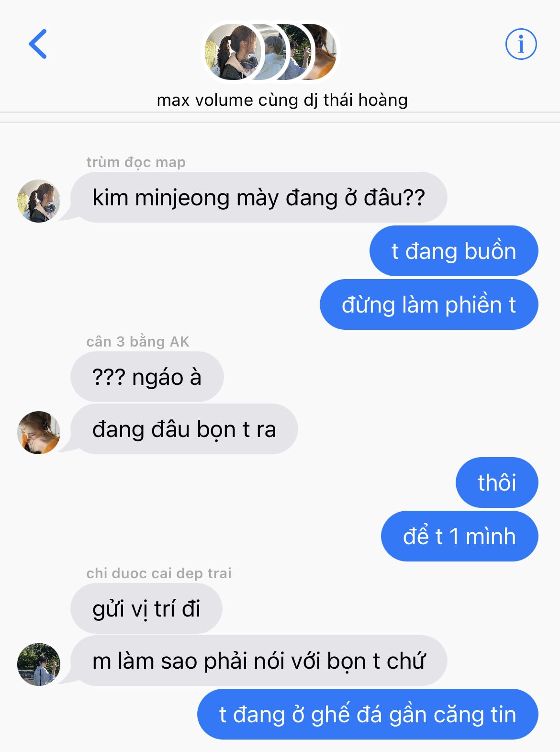The image size is (560, 752).
Task: Tap avatar beside m làm sao phải nói
Action: [x=39, y=664]
